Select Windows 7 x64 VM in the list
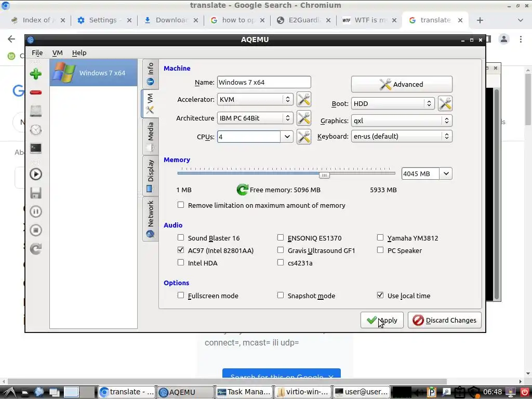 coord(94,73)
